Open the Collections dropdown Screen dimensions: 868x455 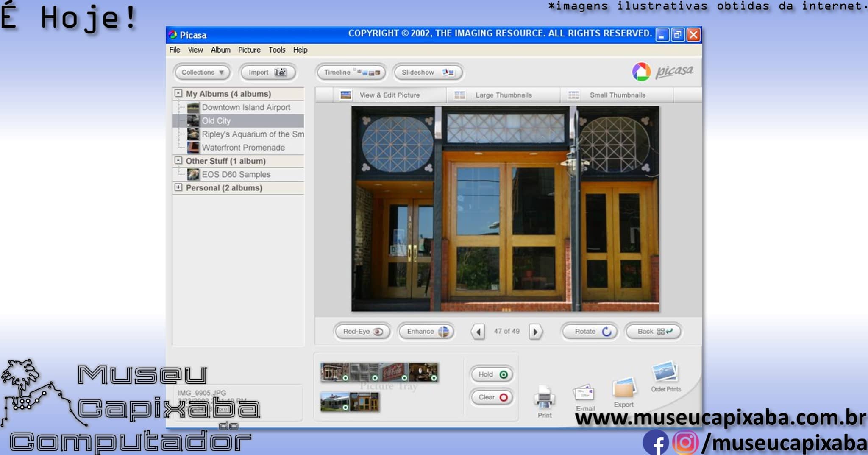pyautogui.click(x=202, y=73)
